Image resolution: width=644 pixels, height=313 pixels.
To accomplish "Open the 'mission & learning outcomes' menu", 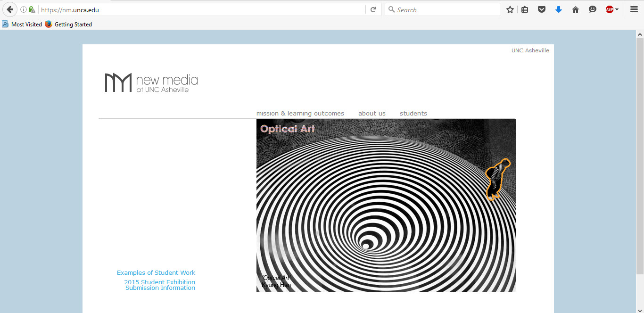I will pyautogui.click(x=300, y=113).
